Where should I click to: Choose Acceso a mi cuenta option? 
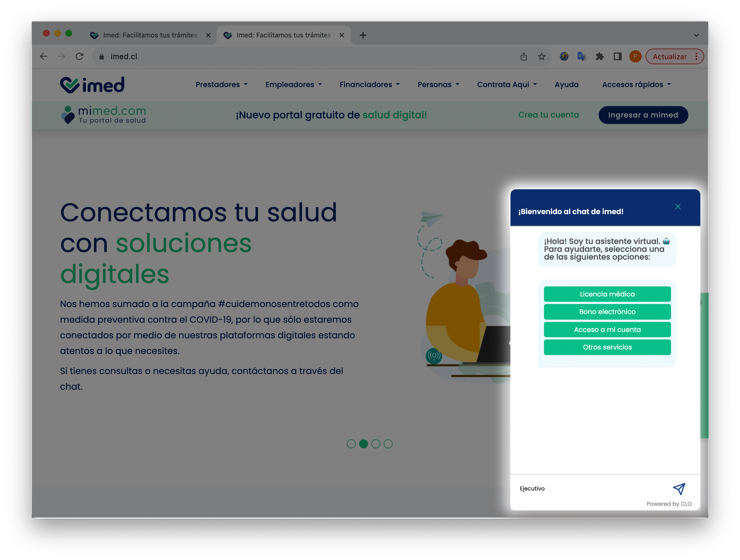(x=607, y=329)
